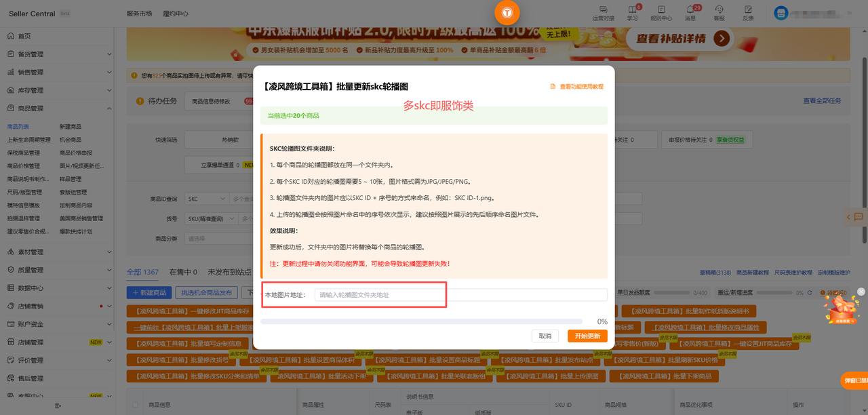Screen dimensions: 868x415
Task: Click the 弹窗已禁用 floating badge
Action: (855, 381)
